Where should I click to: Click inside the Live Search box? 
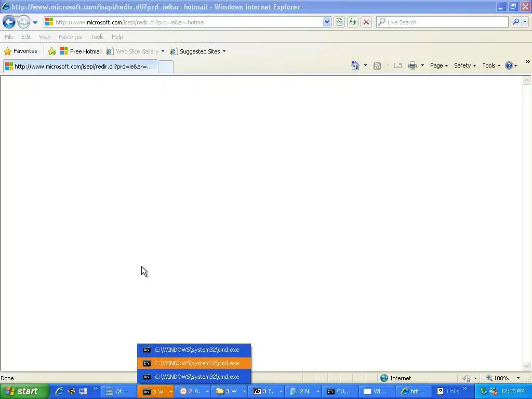[442, 22]
